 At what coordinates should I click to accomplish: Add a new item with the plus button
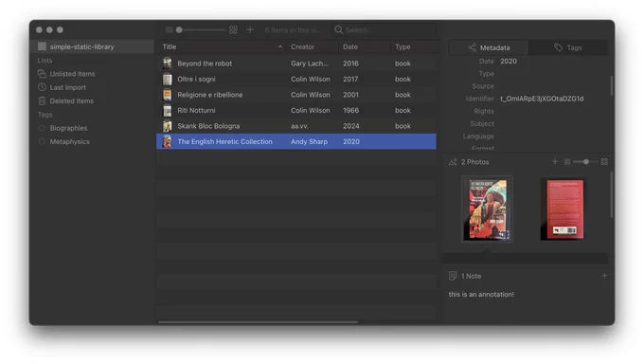tap(250, 30)
